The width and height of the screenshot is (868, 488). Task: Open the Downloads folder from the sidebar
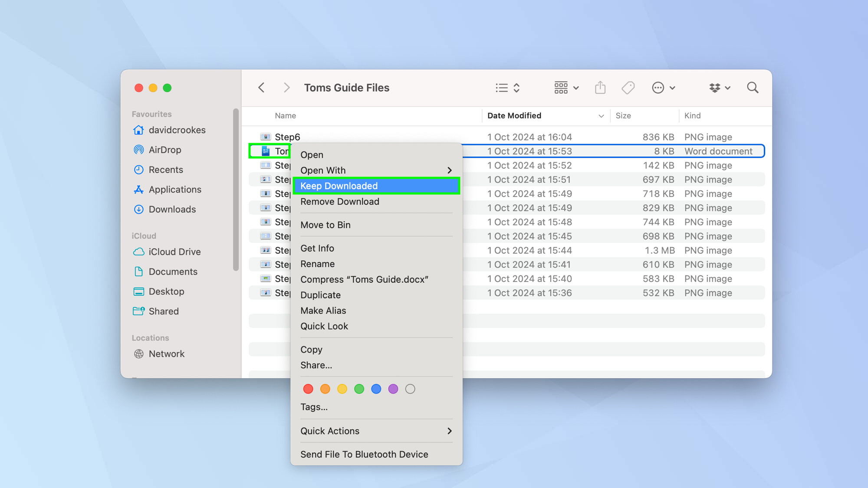point(172,209)
